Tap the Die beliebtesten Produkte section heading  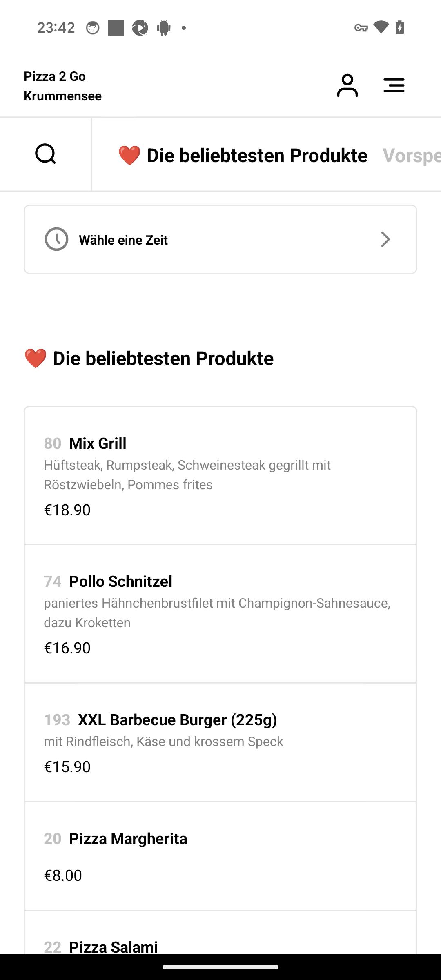[149, 358]
